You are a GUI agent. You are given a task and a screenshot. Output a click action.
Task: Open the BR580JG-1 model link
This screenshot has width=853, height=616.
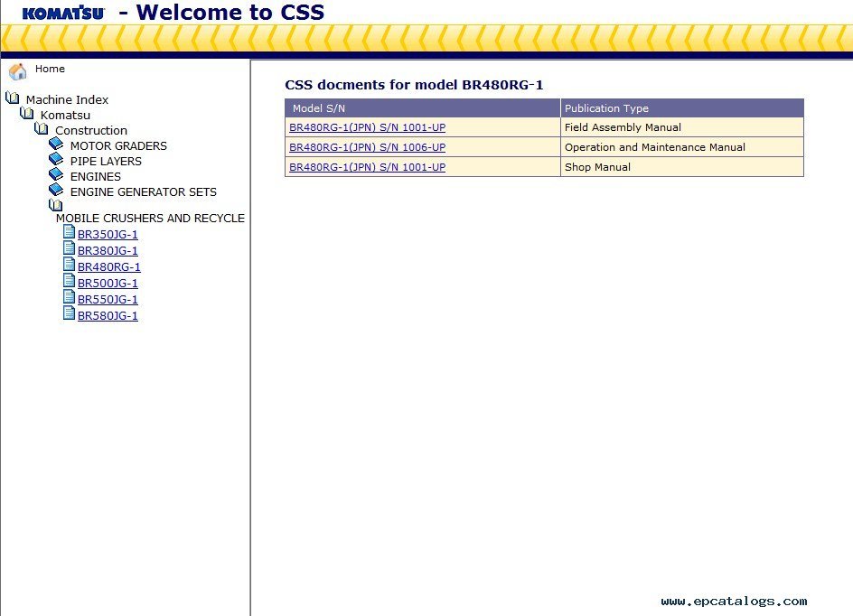coord(108,316)
